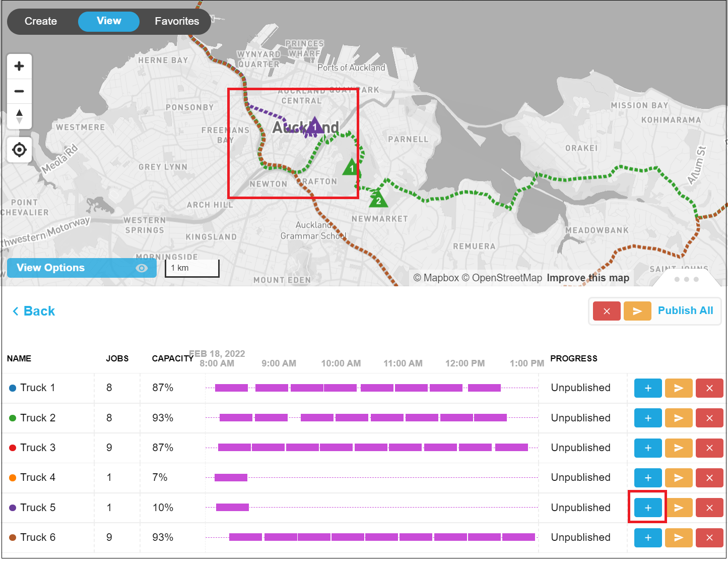Delete the Truck 3 route
Screen dimensions: 728x561
point(709,448)
